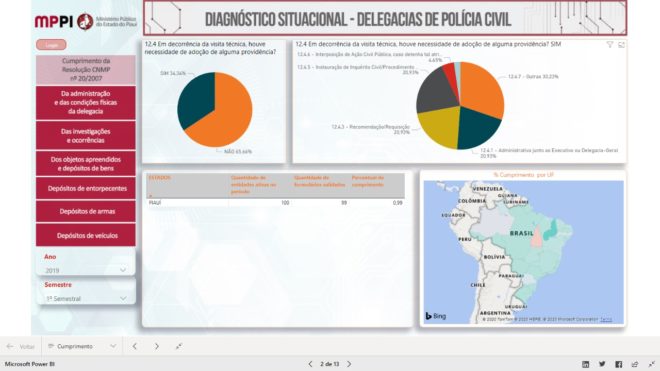Enter fullscreen mode in bottom-right corner
The height and width of the screenshot is (371, 660).
point(652,364)
